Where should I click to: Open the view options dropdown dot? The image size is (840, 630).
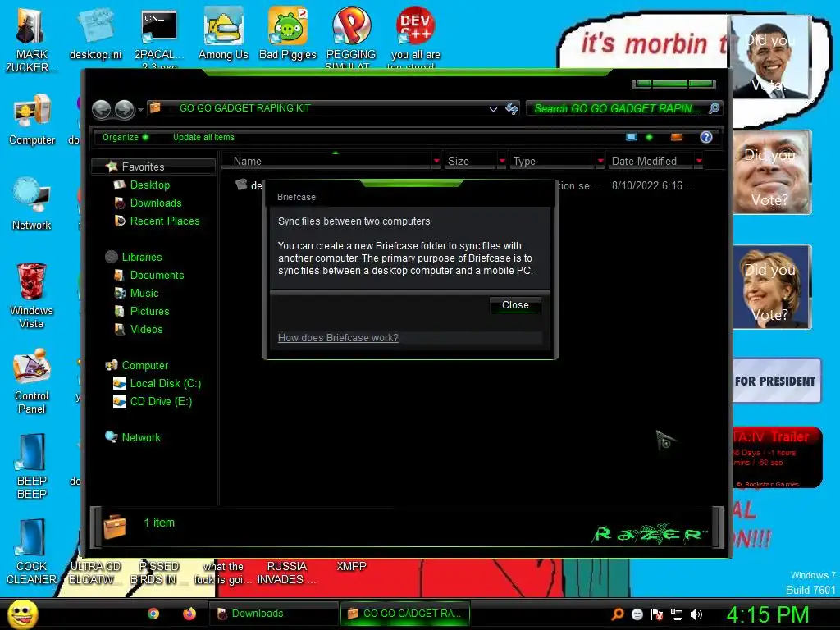[x=650, y=137]
